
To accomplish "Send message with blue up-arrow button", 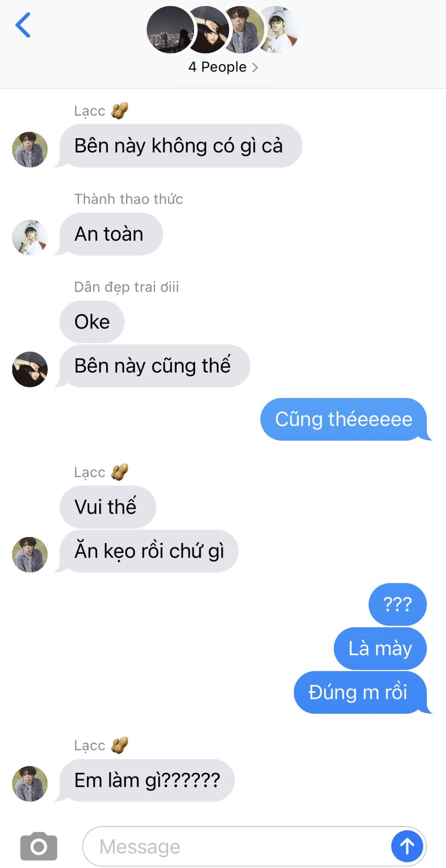I will [x=407, y=846].
